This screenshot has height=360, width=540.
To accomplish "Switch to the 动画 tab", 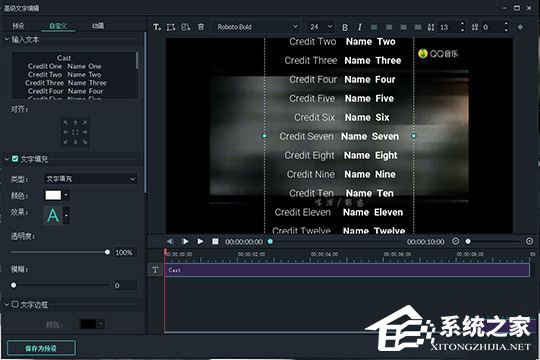I will point(98,26).
